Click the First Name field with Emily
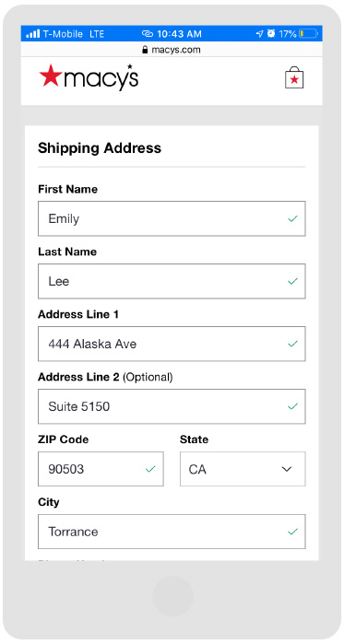Screen dimensions: 344x644 [x=172, y=218]
